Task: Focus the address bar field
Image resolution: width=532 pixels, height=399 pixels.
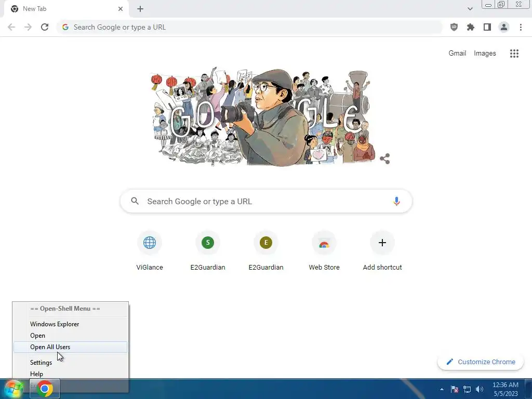Action: [249, 27]
